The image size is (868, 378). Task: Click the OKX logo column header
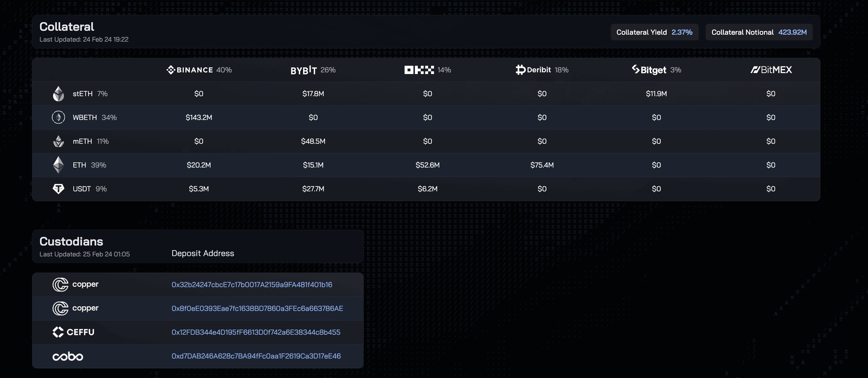tap(419, 70)
